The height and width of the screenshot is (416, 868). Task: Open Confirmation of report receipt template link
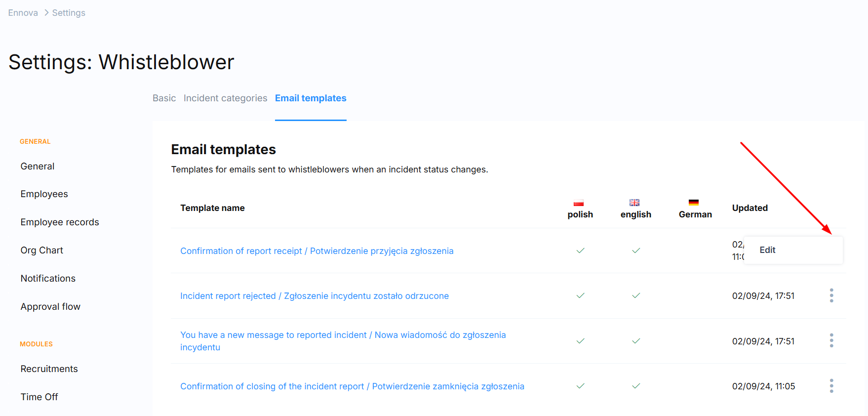[316, 251]
